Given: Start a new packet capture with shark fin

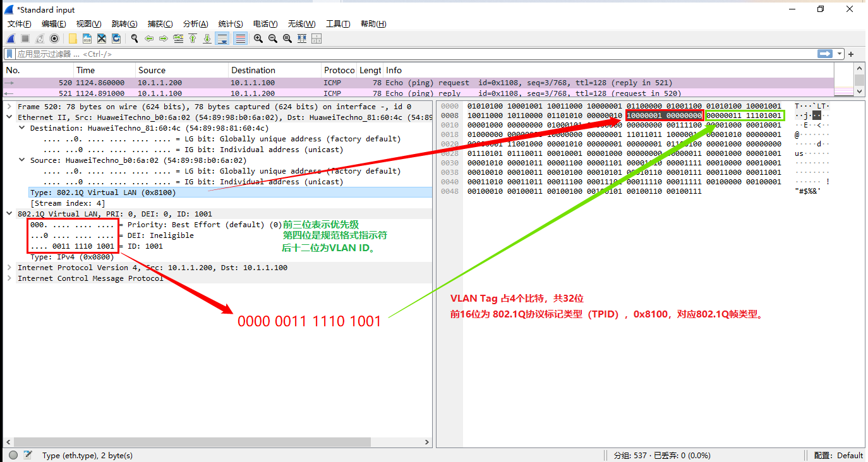Looking at the screenshot, I should click(x=11, y=38).
